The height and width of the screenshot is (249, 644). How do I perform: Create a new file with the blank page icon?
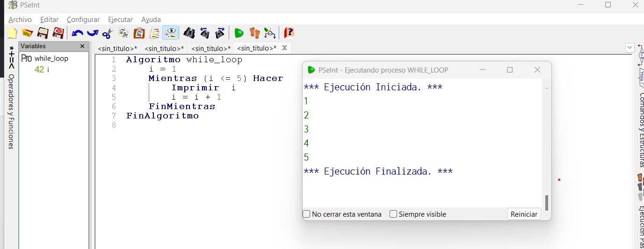pyautogui.click(x=13, y=33)
